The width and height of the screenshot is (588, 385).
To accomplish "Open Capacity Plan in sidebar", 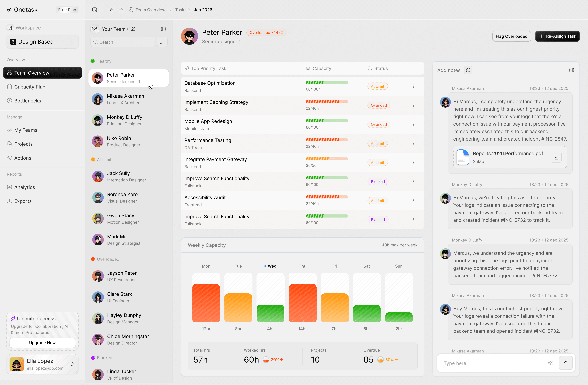I will point(30,87).
